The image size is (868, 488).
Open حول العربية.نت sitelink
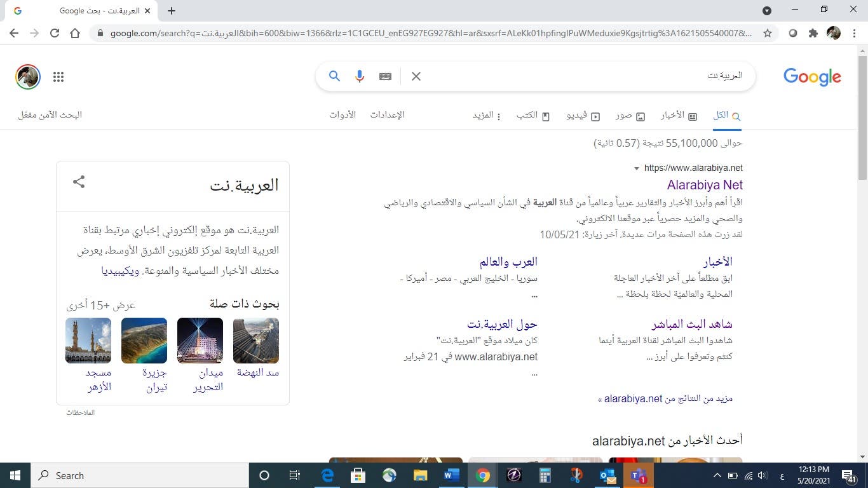click(x=502, y=324)
